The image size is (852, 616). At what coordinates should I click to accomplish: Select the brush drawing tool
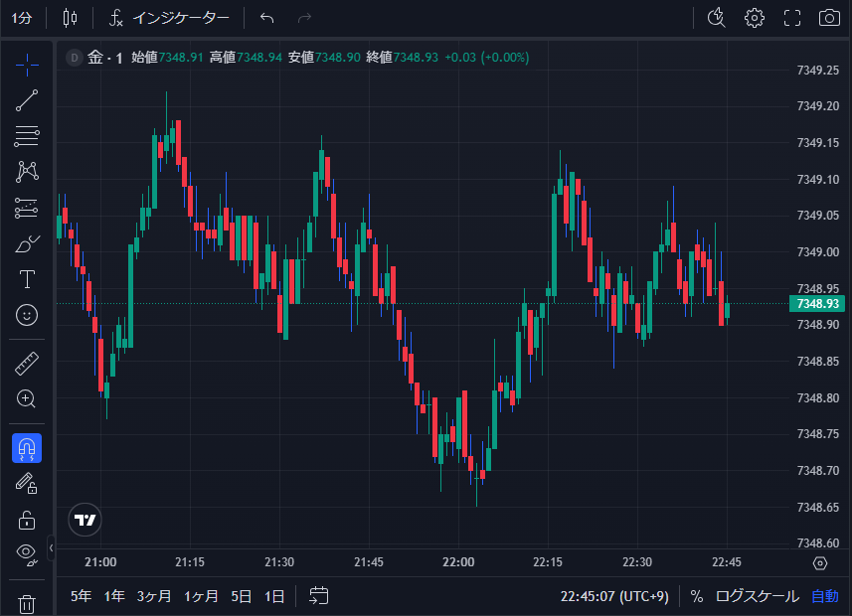[27, 243]
